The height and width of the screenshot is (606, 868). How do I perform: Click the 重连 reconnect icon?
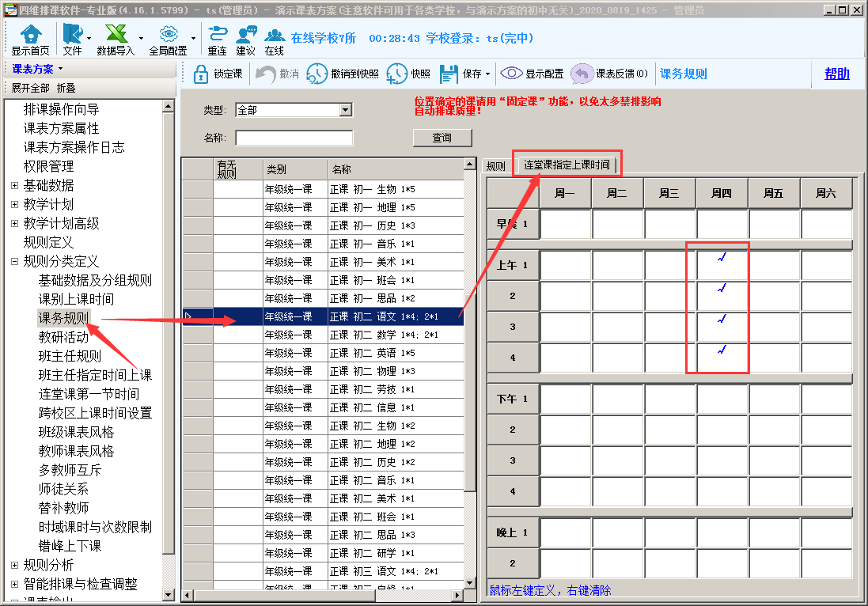point(218,35)
